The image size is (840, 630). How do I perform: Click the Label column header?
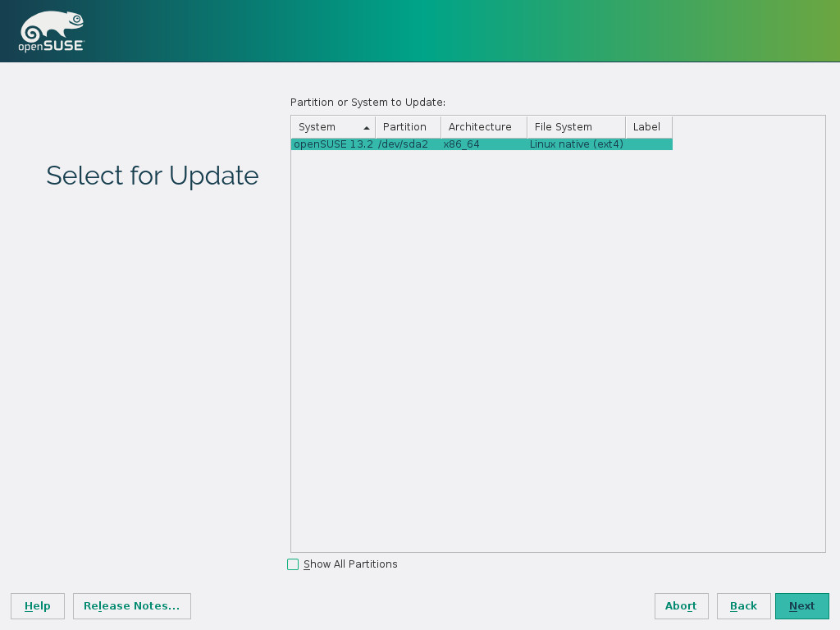click(x=647, y=127)
